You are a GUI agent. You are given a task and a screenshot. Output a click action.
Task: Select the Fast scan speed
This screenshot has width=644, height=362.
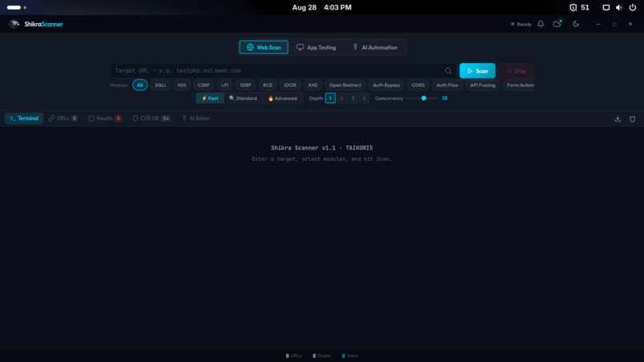210,98
